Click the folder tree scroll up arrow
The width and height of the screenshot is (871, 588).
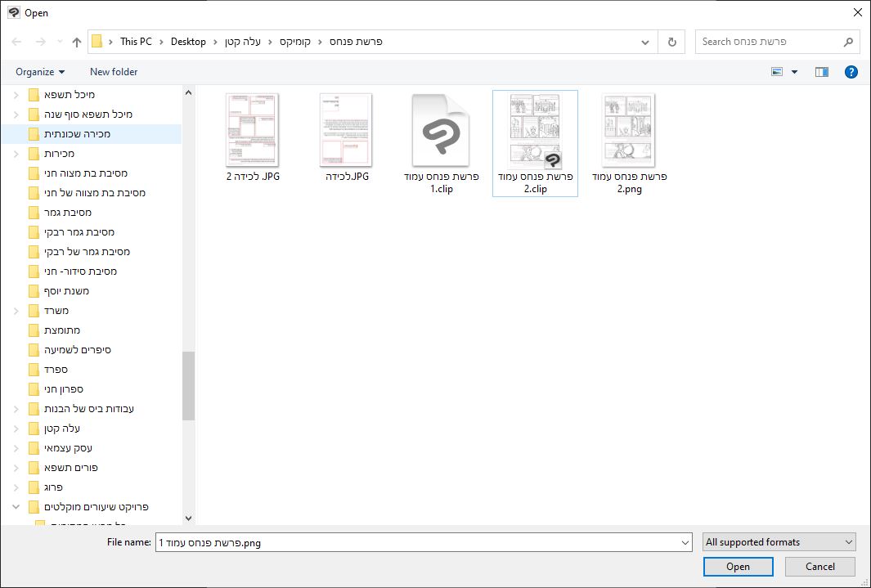(x=188, y=92)
